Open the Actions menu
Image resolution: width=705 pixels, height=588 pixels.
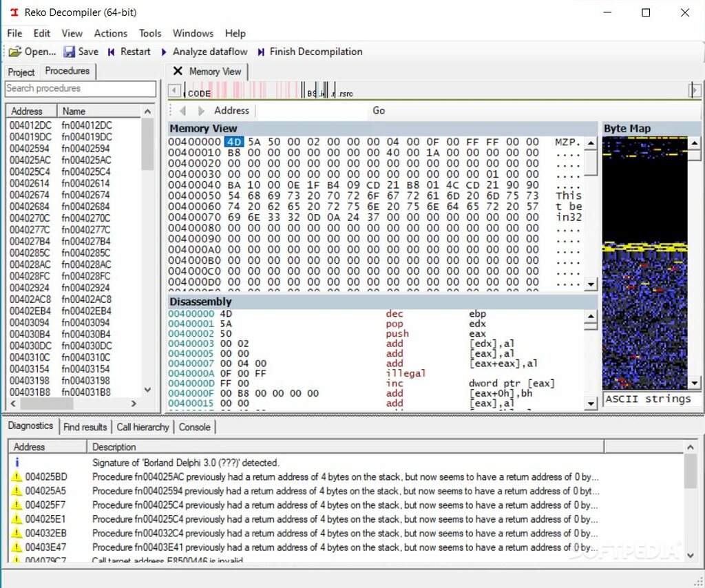click(110, 33)
